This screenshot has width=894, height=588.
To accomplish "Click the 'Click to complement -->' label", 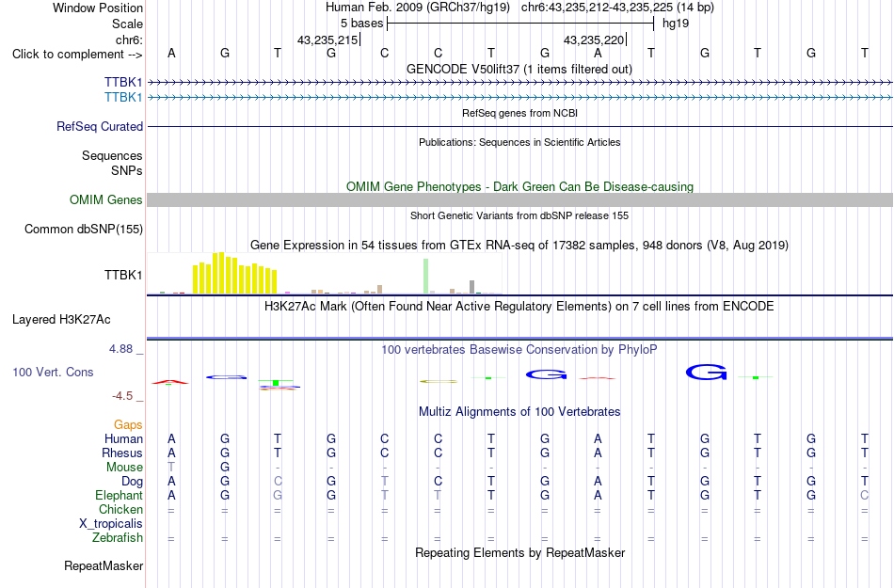I will (77, 55).
